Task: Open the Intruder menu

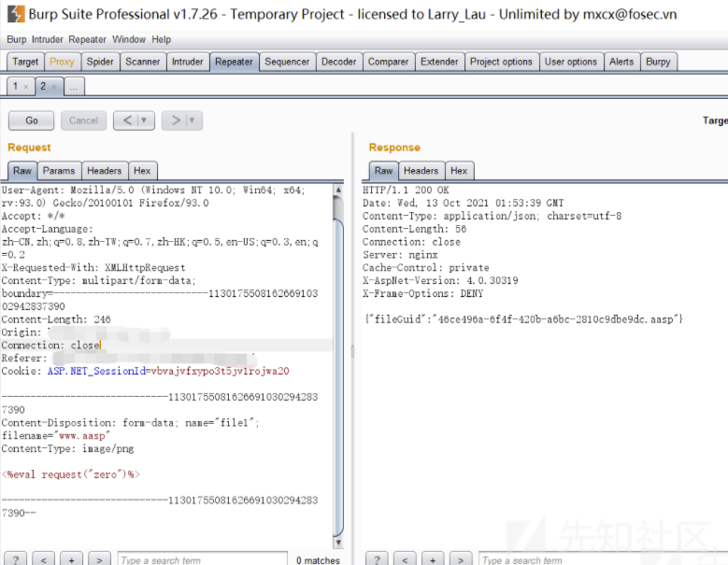Action: point(48,39)
